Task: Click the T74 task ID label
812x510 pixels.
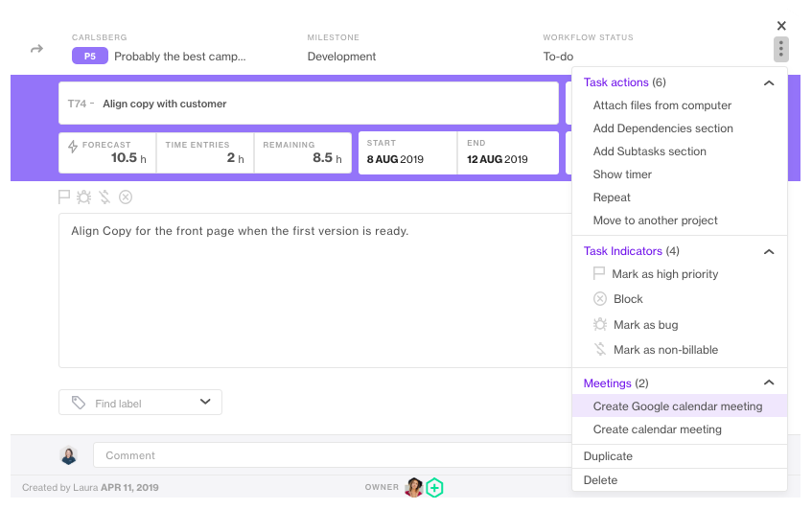Action: point(77,104)
